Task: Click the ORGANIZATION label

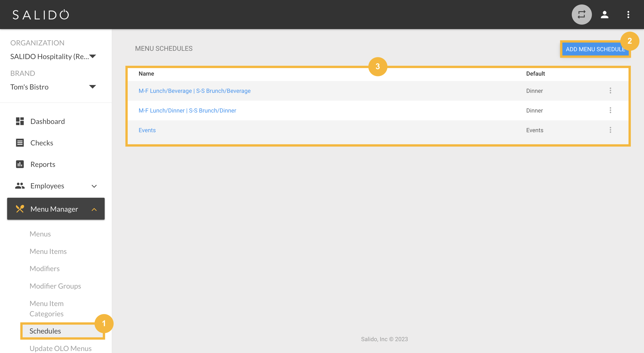Action: 37,43
